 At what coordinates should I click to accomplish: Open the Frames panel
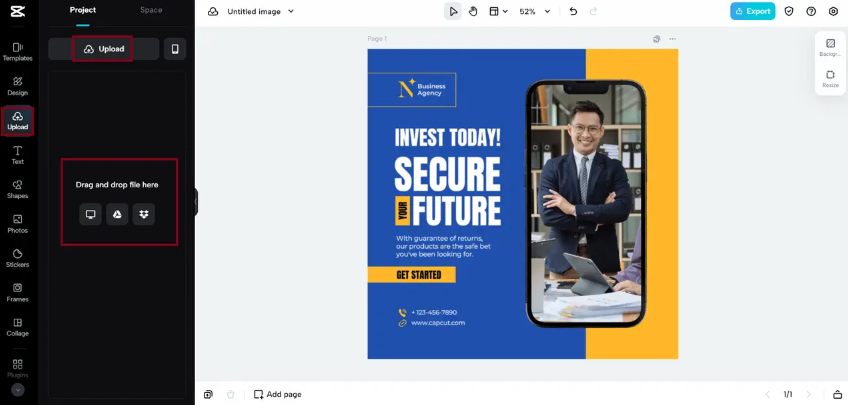click(x=17, y=293)
